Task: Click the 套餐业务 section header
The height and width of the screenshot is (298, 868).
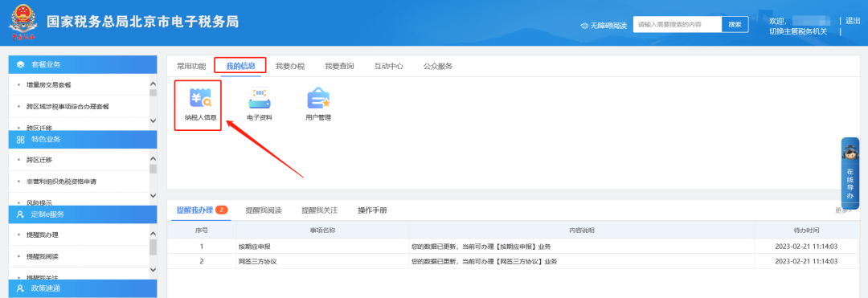Action: (83, 64)
